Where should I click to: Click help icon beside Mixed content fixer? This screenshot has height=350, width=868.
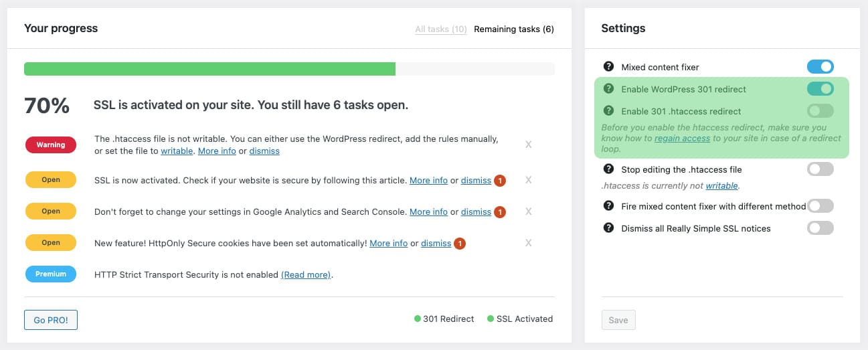[x=608, y=67]
